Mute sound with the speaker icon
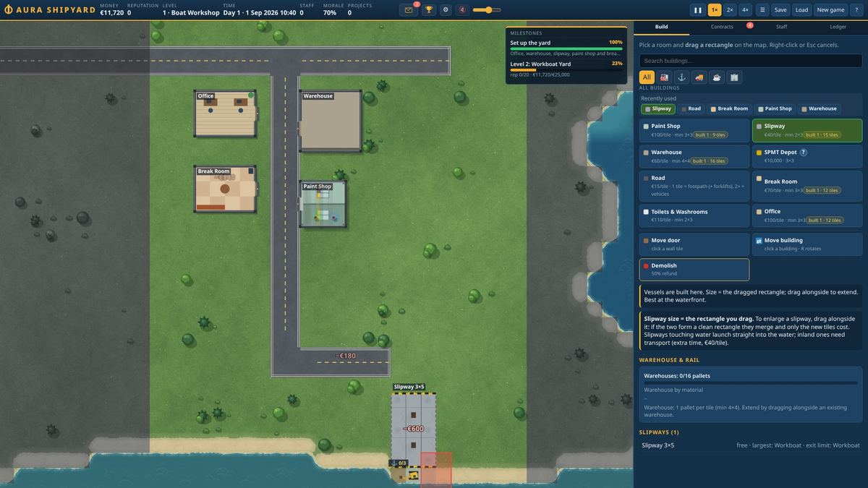This screenshot has width=868, height=488. 462,10
